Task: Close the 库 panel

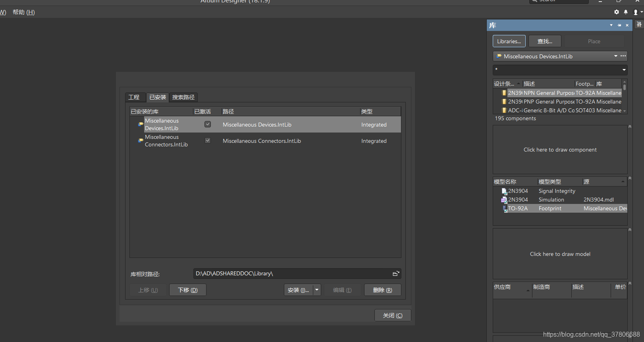Action: [x=627, y=25]
